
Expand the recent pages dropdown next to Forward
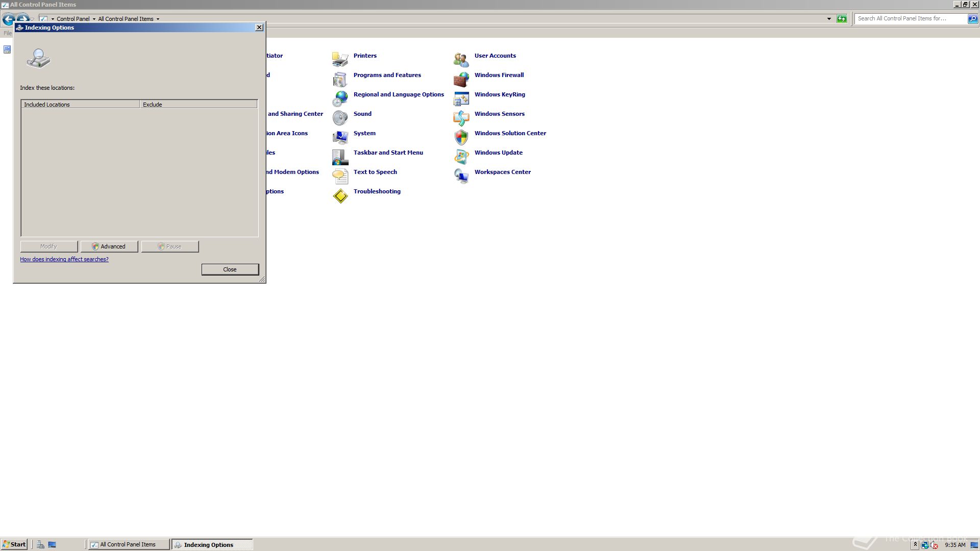coord(32,19)
